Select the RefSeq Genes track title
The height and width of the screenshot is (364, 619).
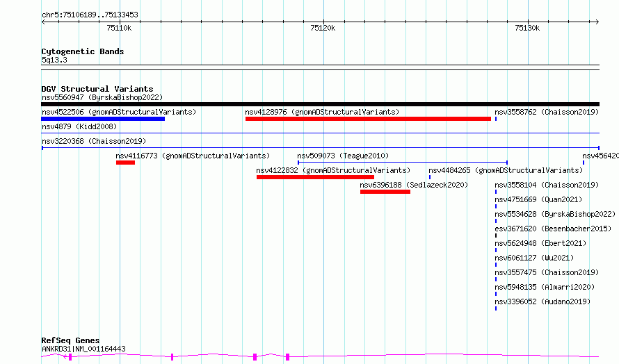[70, 340]
